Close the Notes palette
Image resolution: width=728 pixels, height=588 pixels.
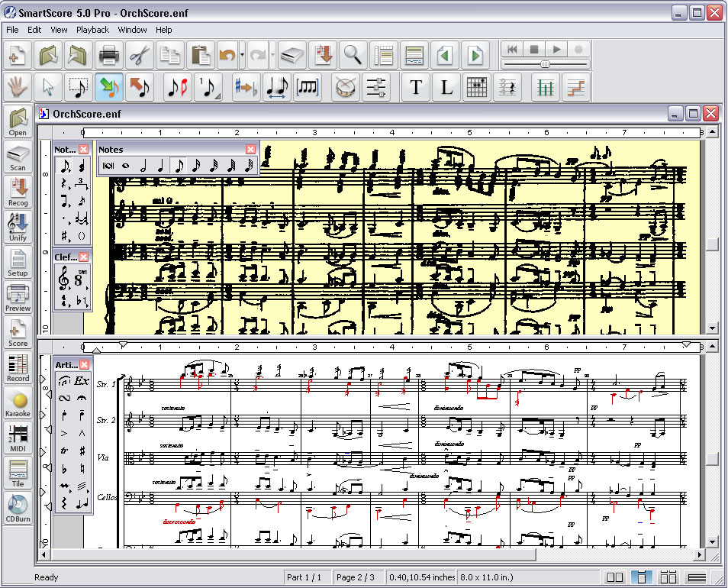point(250,149)
